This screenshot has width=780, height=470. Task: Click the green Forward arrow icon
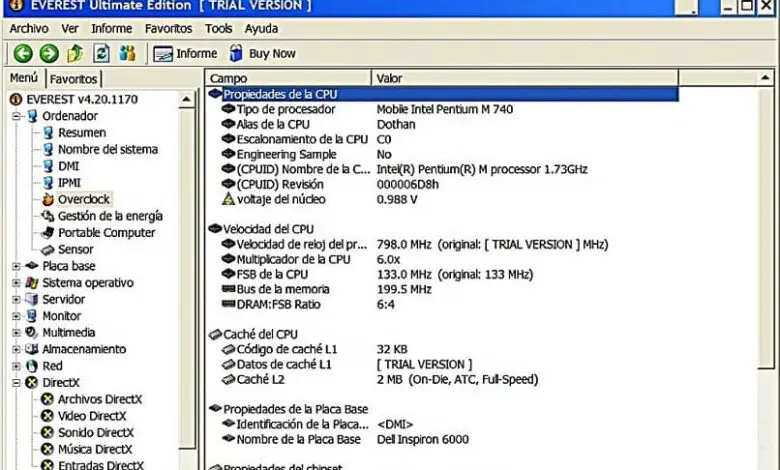49,53
